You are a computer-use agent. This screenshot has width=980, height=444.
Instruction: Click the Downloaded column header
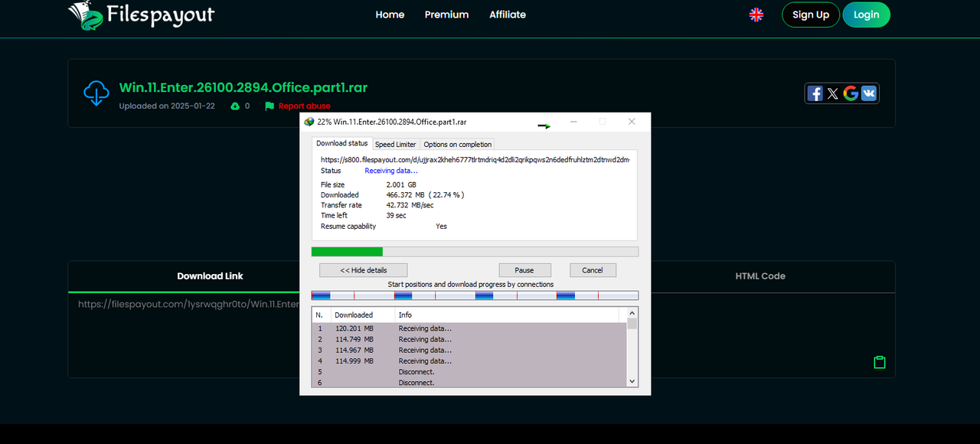[x=363, y=315]
